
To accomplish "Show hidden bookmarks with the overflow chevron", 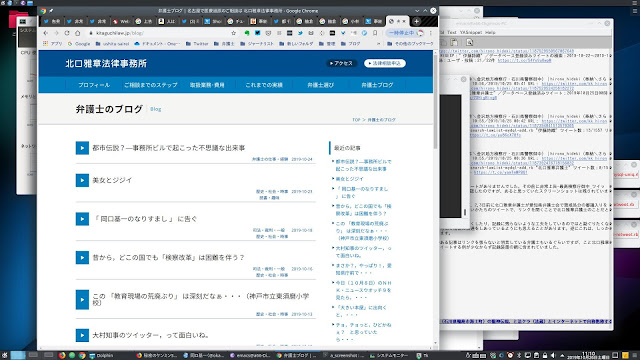I will pos(378,43).
